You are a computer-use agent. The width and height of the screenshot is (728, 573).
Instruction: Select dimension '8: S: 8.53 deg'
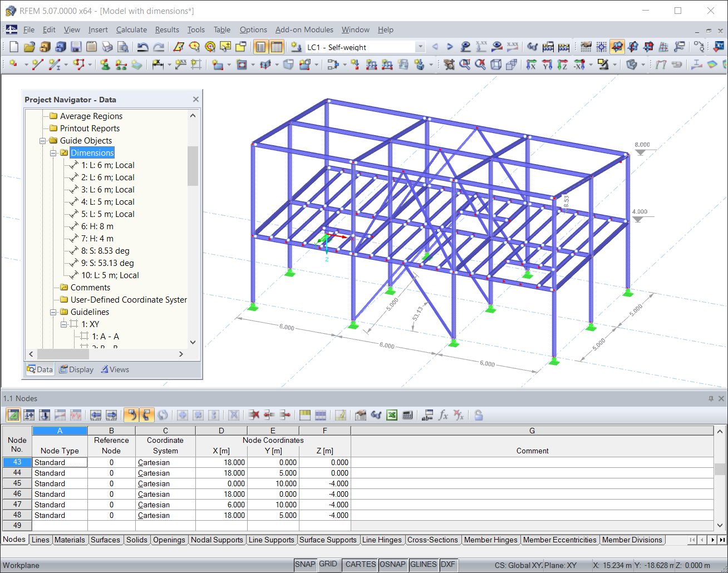coord(105,251)
